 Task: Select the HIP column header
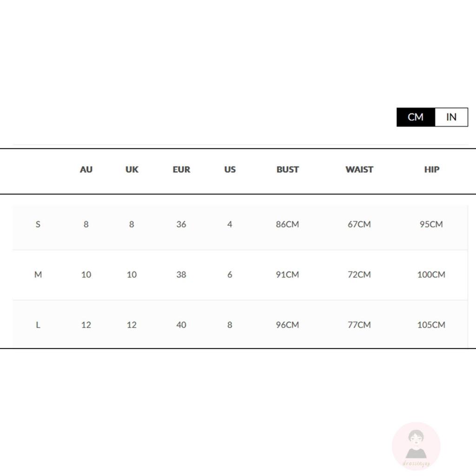click(431, 170)
